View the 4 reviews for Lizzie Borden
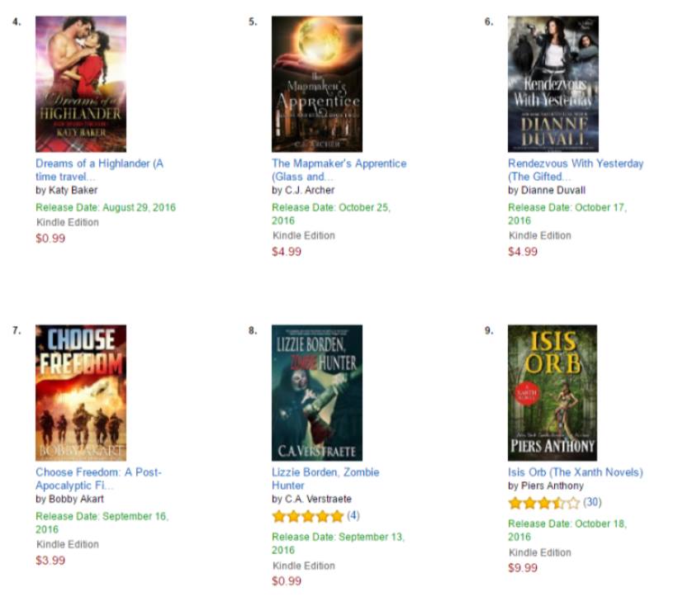Viewport: 697px width, 616px height. click(353, 515)
